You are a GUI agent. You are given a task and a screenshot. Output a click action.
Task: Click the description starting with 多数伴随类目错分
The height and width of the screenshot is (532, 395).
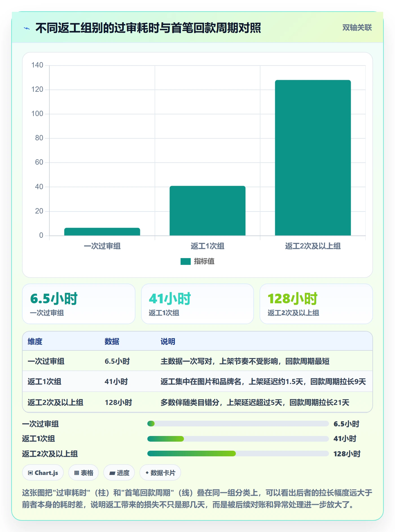pyautogui.click(x=255, y=402)
